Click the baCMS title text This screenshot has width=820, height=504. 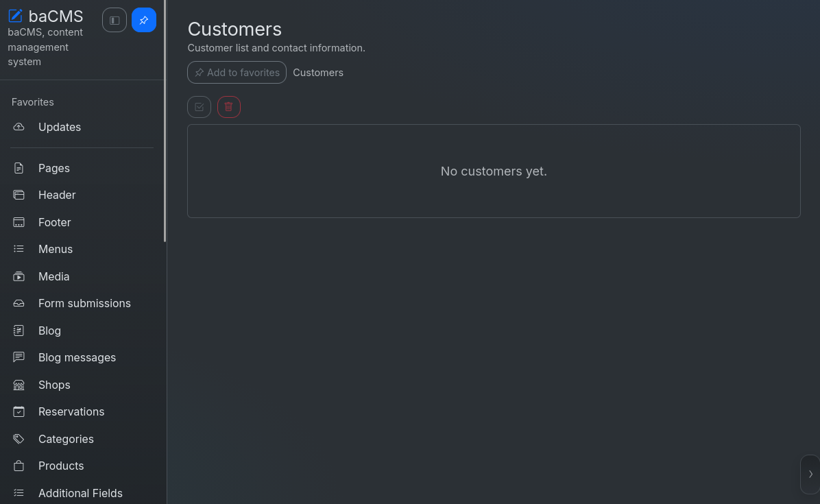coord(56,16)
